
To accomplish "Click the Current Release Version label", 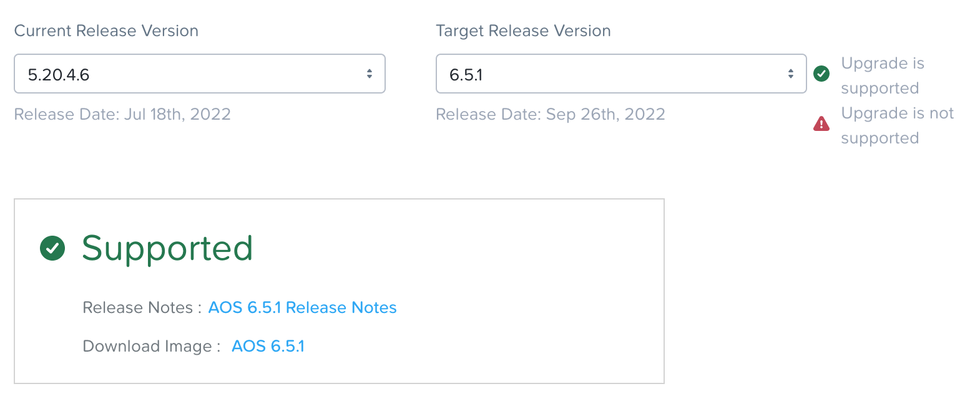I will [106, 31].
